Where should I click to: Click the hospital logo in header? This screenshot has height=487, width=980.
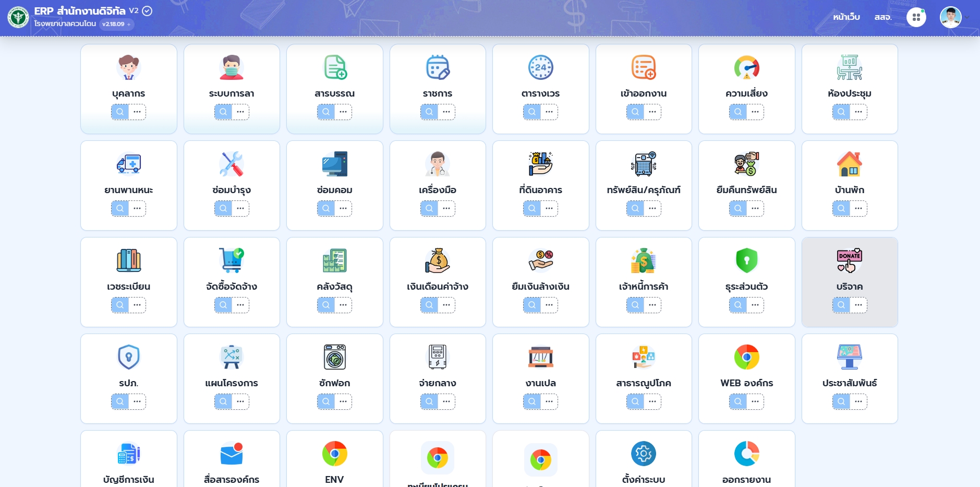coord(18,17)
